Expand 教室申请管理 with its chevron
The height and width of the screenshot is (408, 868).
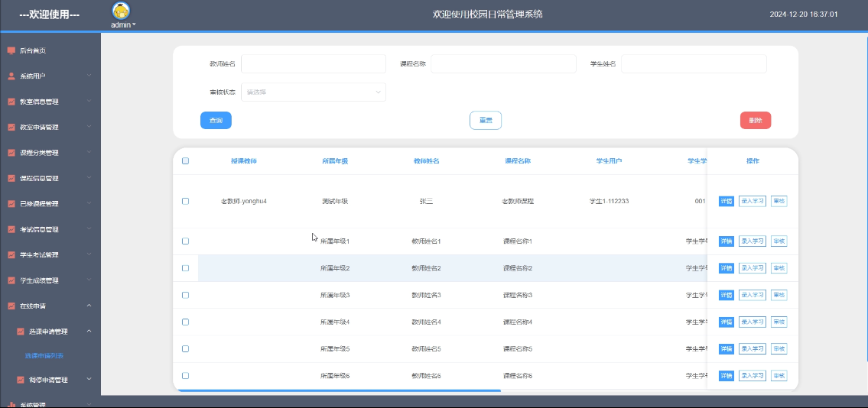pyautogui.click(x=89, y=127)
